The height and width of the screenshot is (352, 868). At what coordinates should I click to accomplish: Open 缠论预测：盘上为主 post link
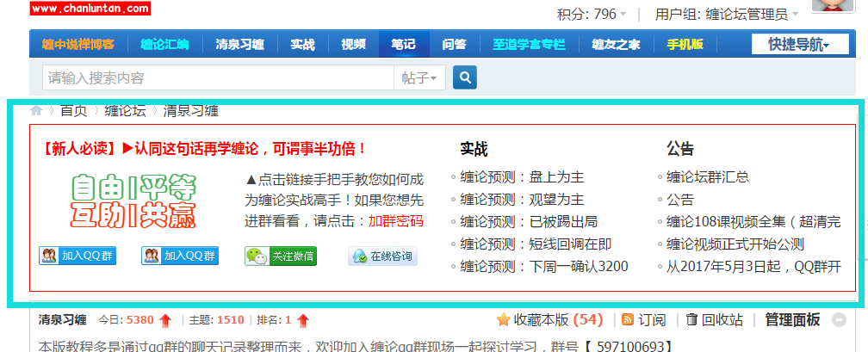pos(522,177)
